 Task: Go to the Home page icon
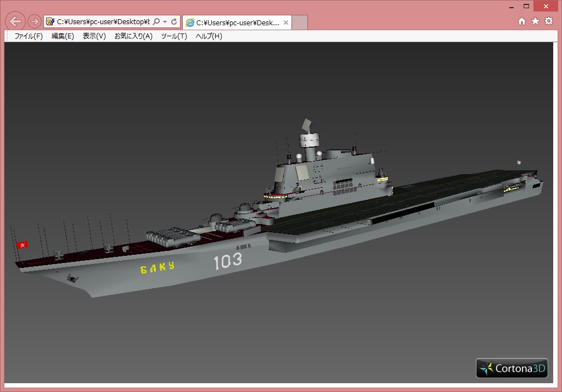click(x=522, y=21)
